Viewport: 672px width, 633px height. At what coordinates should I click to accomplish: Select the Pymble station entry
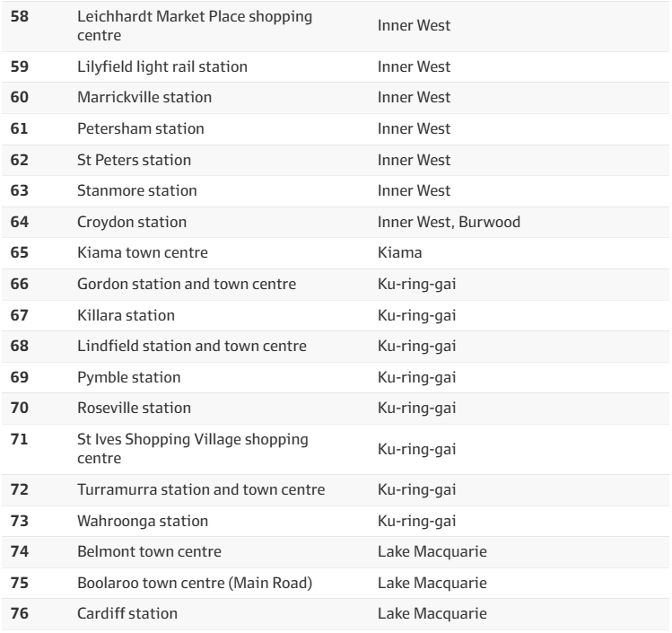pos(129,377)
